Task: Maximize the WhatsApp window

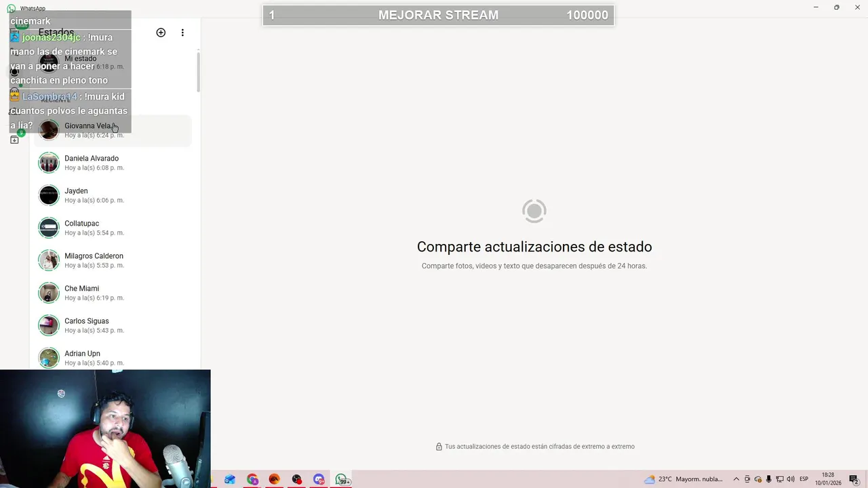Action: [837, 7]
